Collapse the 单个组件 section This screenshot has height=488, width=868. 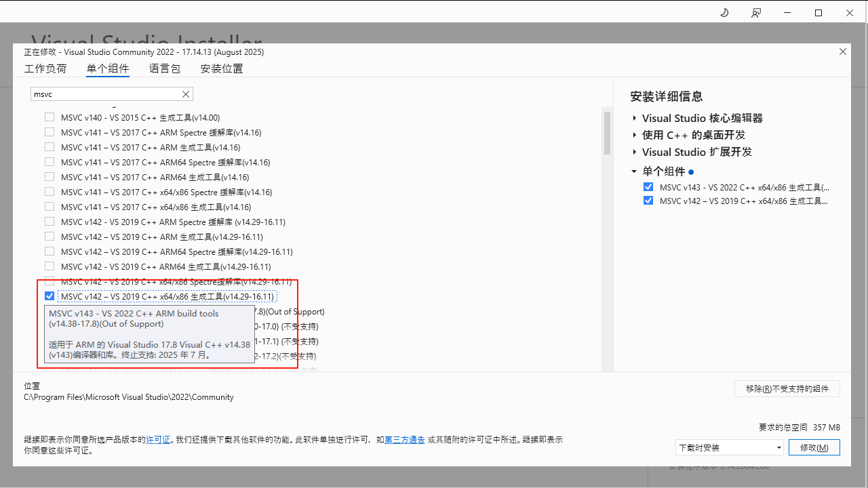(634, 171)
